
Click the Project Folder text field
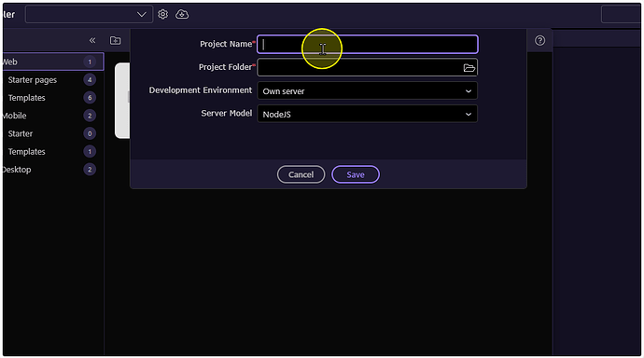[x=359, y=68]
